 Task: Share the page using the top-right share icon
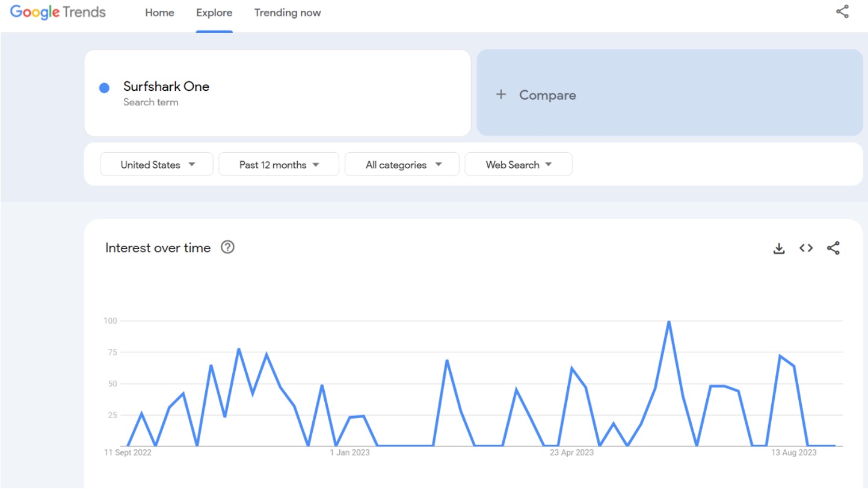click(842, 11)
